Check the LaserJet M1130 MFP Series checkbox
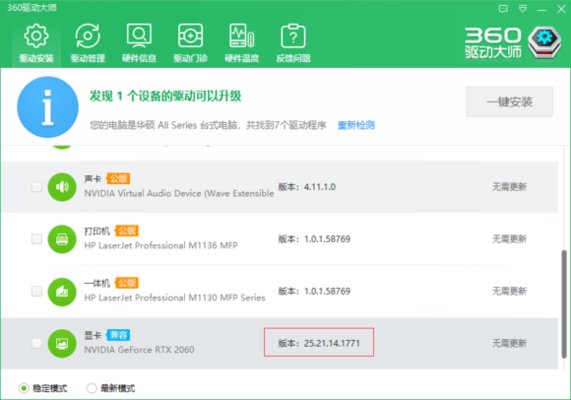Screen dimensions: 571x400 36,291
